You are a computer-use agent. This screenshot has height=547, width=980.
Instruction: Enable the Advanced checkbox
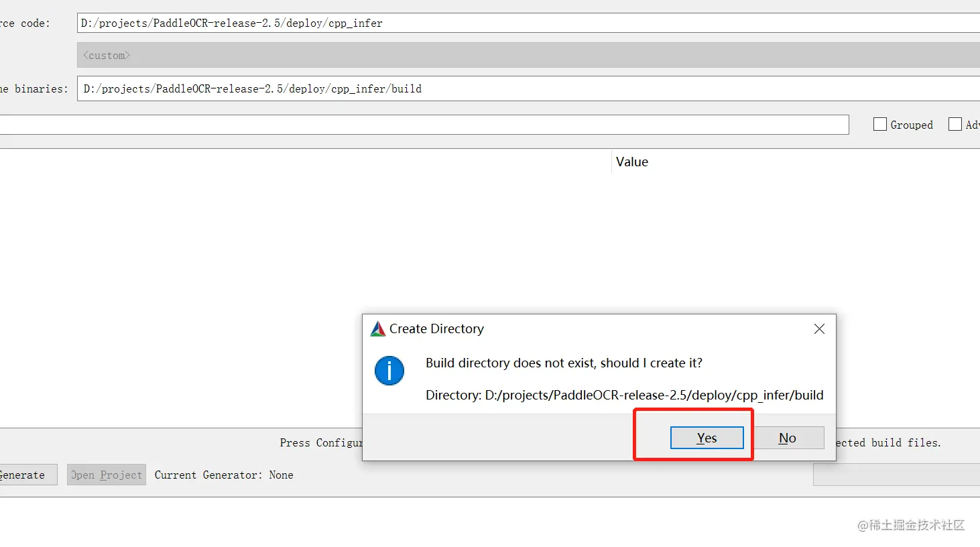tap(955, 123)
